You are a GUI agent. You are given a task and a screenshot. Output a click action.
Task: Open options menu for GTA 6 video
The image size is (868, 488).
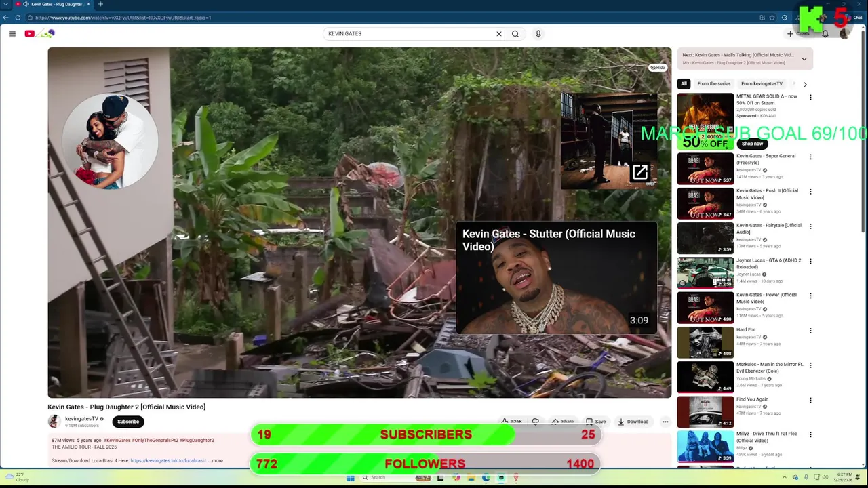pyautogui.click(x=810, y=261)
